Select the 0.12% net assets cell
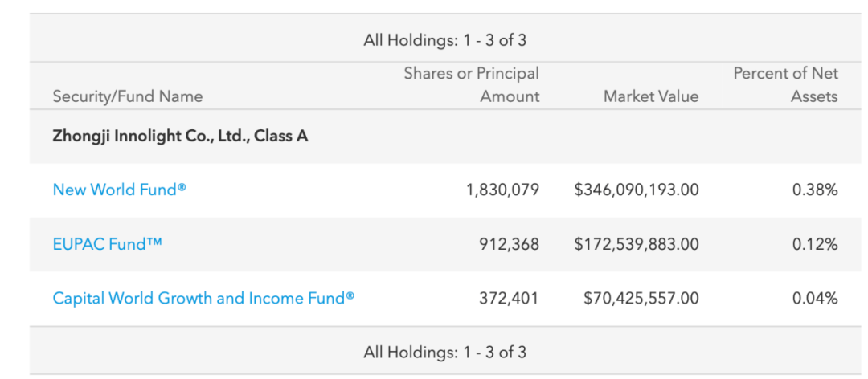The width and height of the screenshot is (868, 379). (x=815, y=245)
